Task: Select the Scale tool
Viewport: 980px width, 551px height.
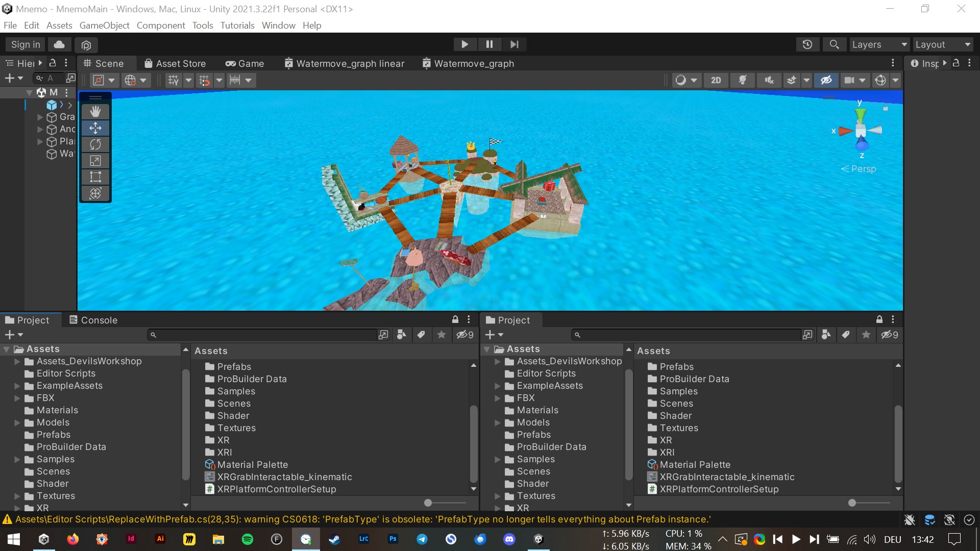Action: coord(95,161)
